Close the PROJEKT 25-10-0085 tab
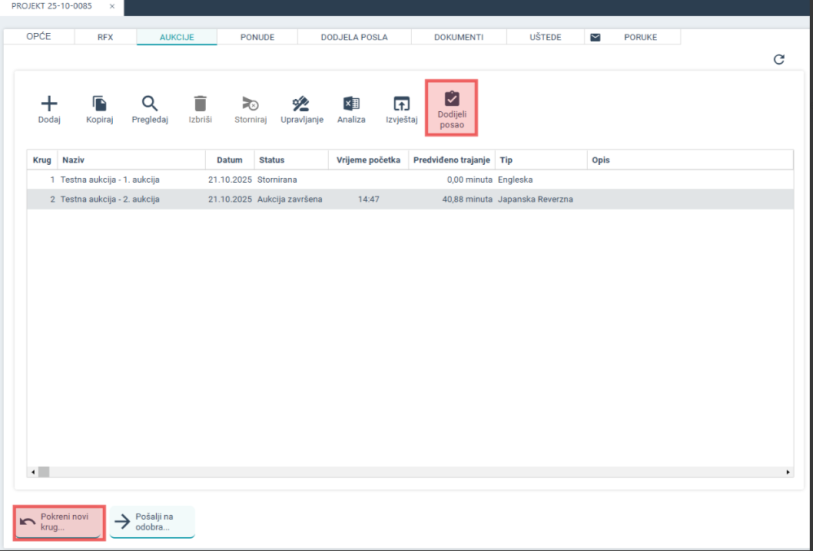The width and height of the screenshot is (813, 551). (x=111, y=7)
